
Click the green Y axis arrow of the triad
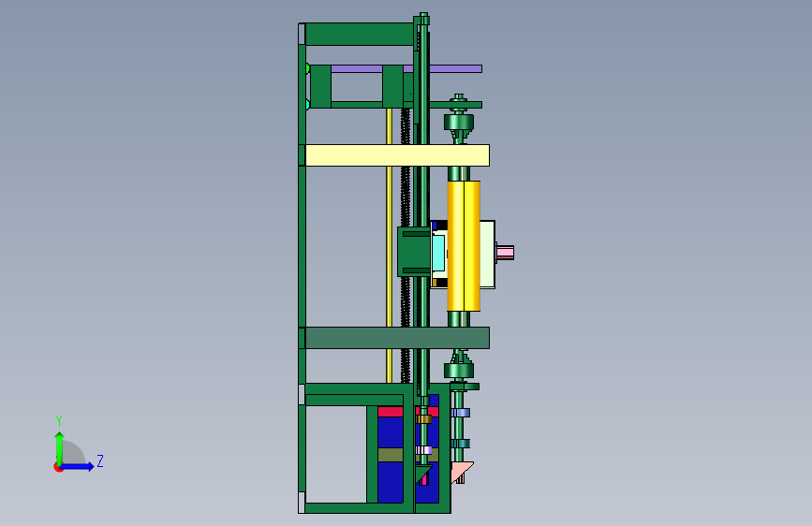[x=60, y=447]
